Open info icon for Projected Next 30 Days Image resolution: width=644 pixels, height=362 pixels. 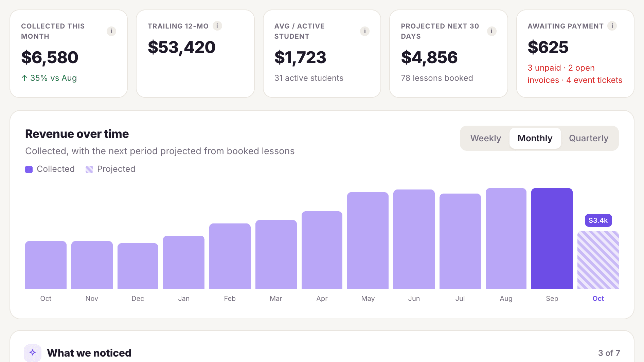tap(492, 31)
